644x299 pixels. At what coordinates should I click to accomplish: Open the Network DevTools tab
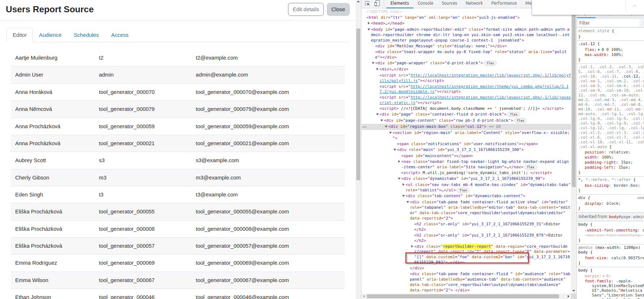(474, 3)
